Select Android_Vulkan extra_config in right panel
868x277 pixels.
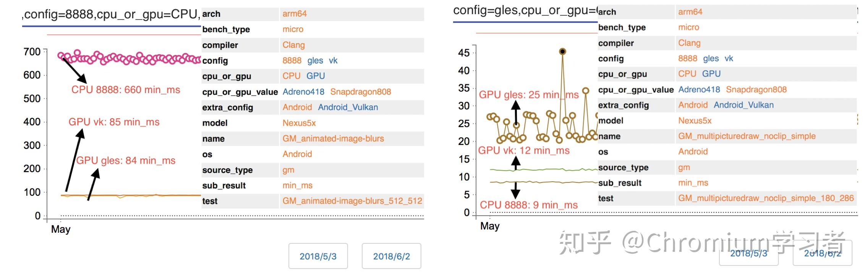pos(743,105)
